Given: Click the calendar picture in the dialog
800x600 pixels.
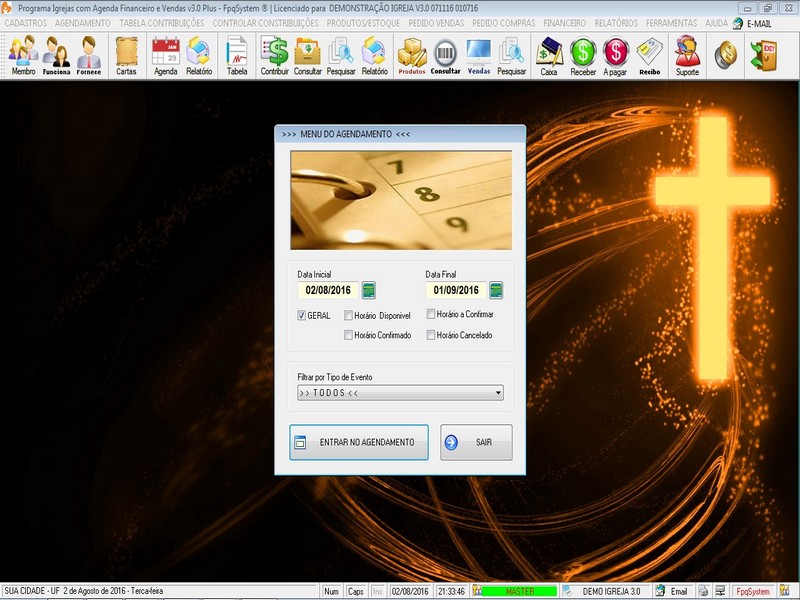Looking at the screenshot, I should (x=401, y=200).
